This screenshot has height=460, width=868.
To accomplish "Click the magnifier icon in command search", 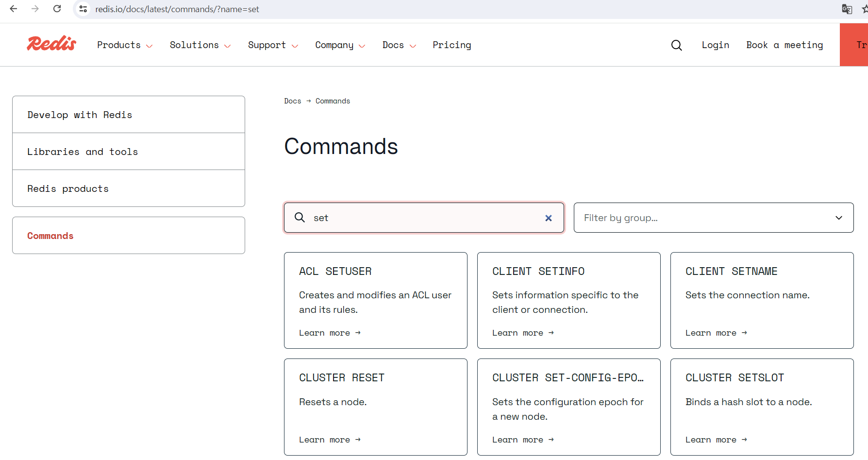I will 300,217.
